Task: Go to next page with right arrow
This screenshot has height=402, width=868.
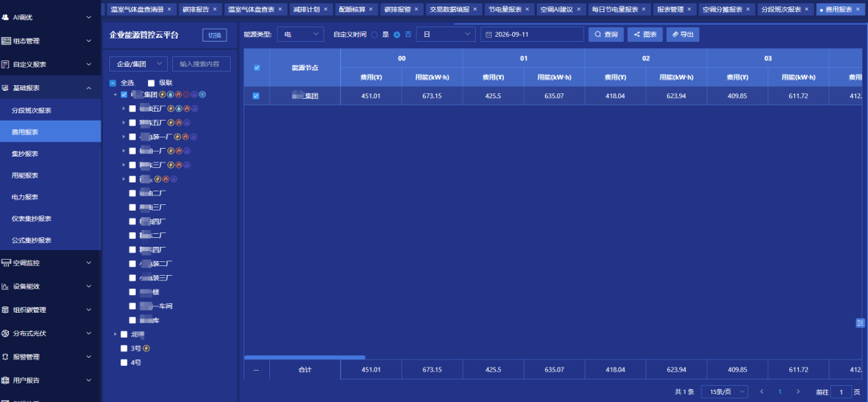Action: [x=798, y=392]
